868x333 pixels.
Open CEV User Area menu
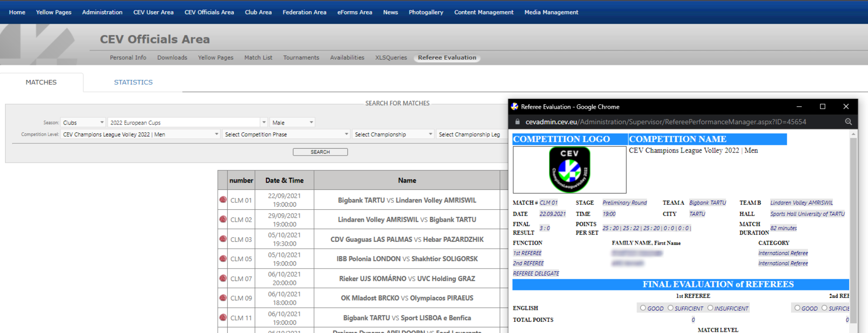[x=153, y=12]
